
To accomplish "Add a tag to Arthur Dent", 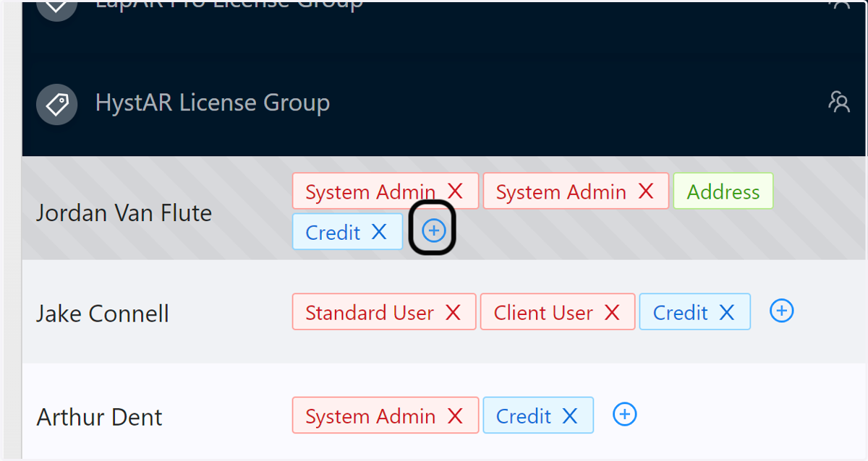I will pyautogui.click(x=625, y=415).
